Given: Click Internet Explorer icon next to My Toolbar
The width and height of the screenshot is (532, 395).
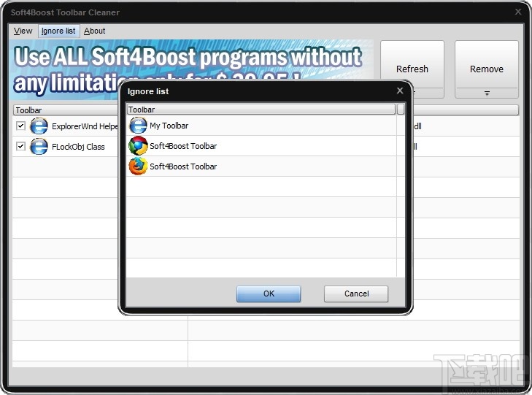Looking at the screenshot, I should click(138, 126).
